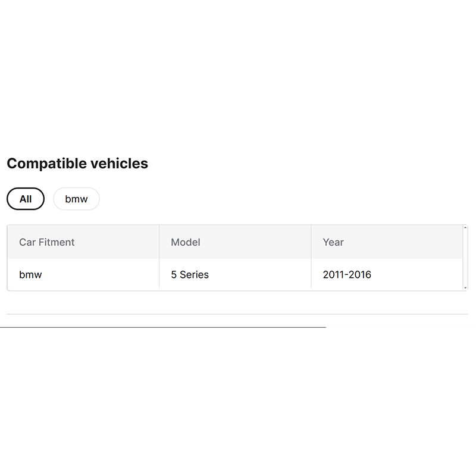The height and width of the screenshot is (476, 476).
Task: Click the dark horizontal progress bar below table
Action: (163, 327)
